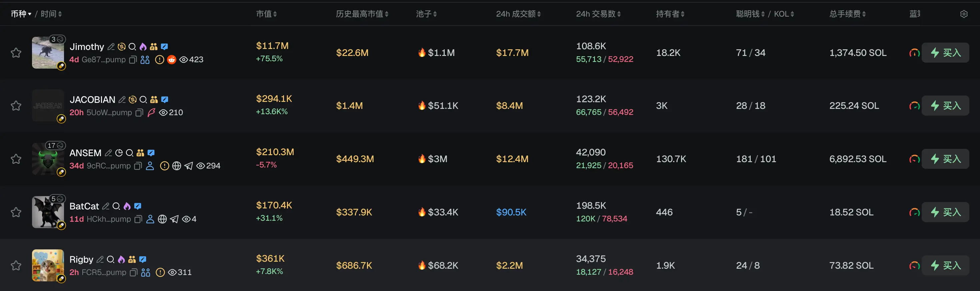Click the 买入 button for JACOBIAN
The width and height of the screenshot is (980, 291).
click(945, 106)
